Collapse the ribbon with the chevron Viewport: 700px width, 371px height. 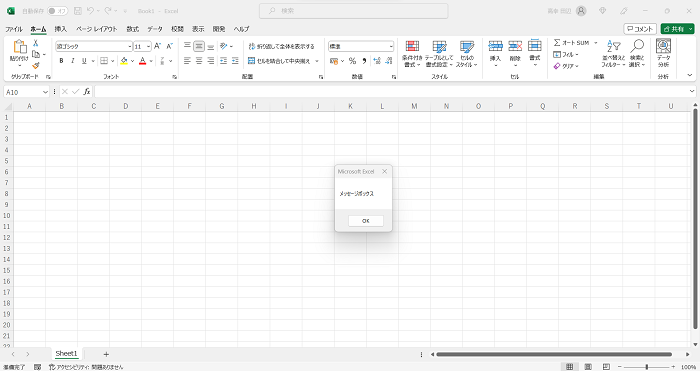click(x=690, y=75)
